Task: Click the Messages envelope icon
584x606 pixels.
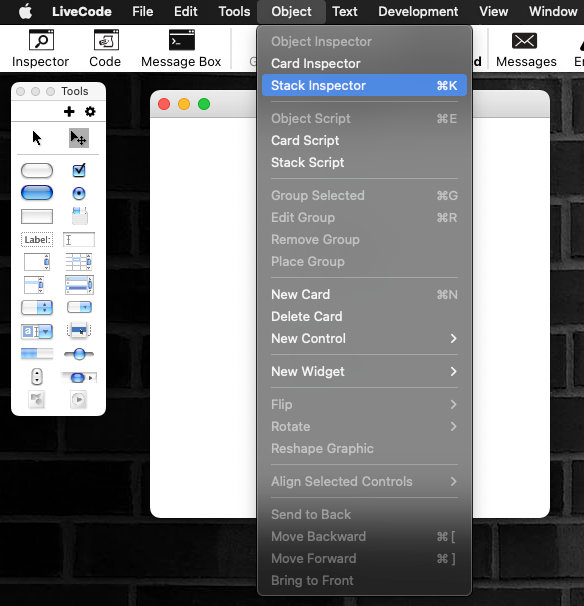Action: pyautogui.click(x=524, y=41)
